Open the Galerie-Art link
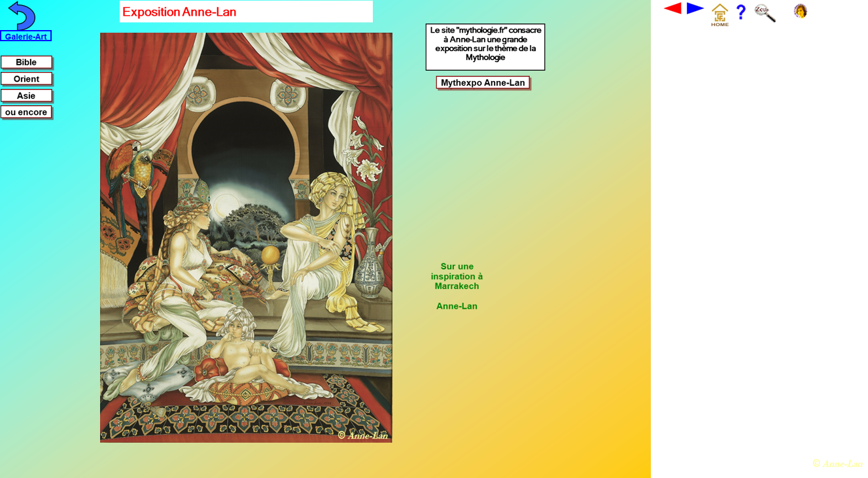868x478 pixels. [26, 37]
